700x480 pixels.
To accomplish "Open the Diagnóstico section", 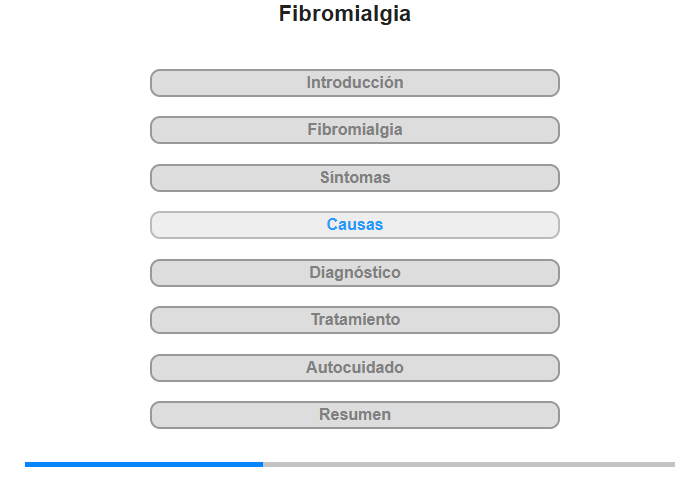I will [x=355, y=273].
